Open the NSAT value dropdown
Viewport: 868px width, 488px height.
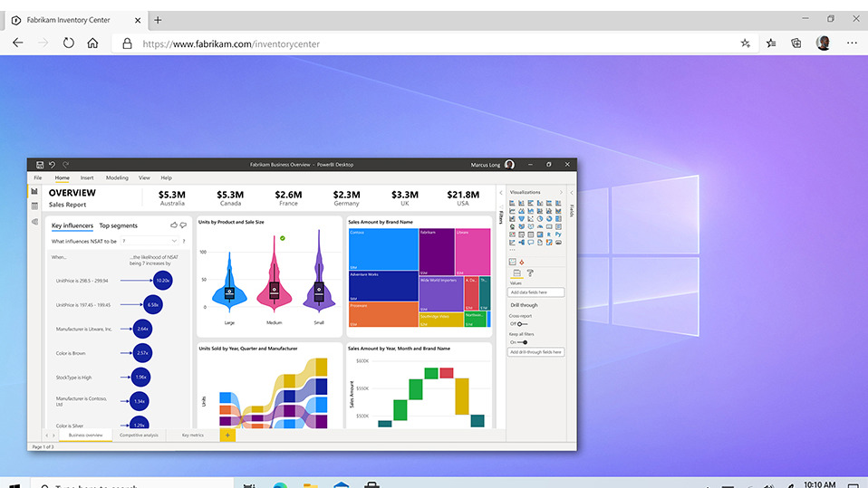149,241
